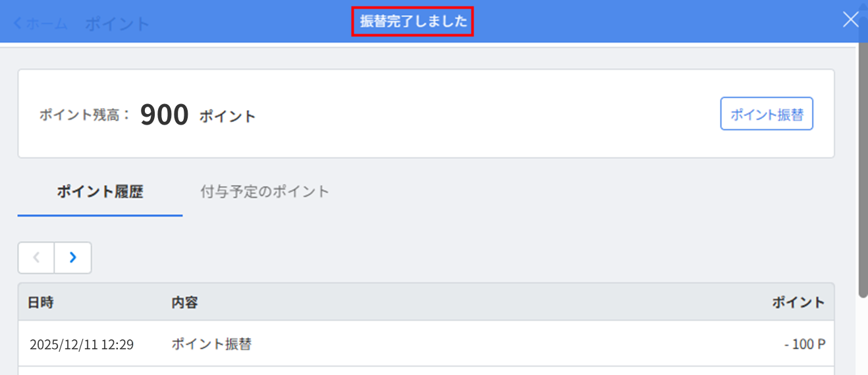Viewport: 868px width, 375px height.
Task: Click the 日時 column header
Action: click(x=41, y=303)
